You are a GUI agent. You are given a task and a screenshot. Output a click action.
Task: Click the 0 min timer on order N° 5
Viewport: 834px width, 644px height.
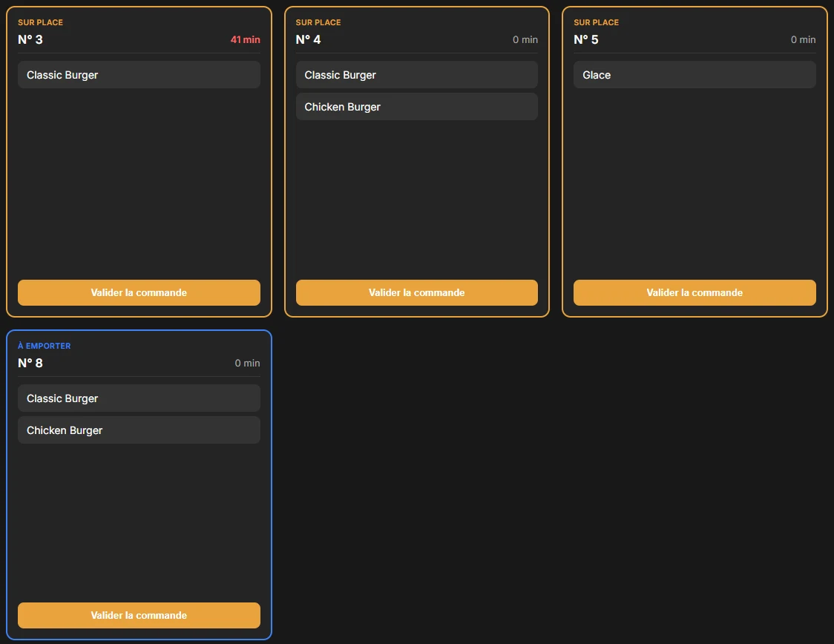tap(803, 39)
